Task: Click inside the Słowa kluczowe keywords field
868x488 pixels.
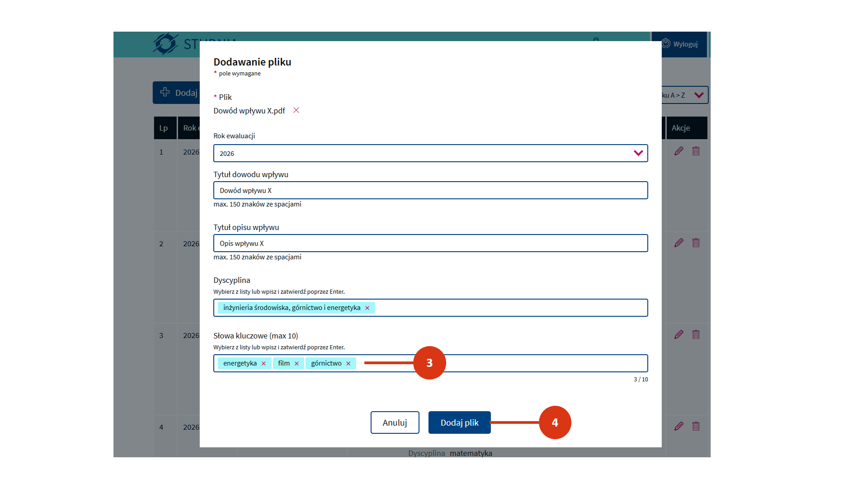Action: [542, 363]
